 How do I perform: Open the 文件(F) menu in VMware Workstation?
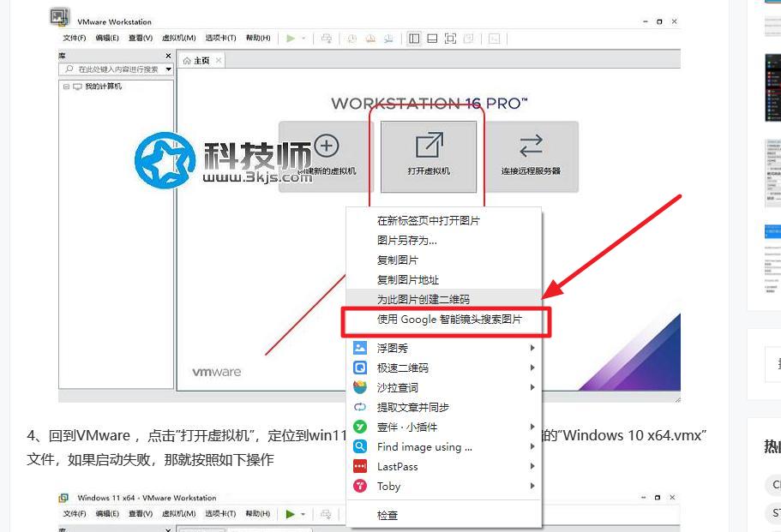(75, 38)
